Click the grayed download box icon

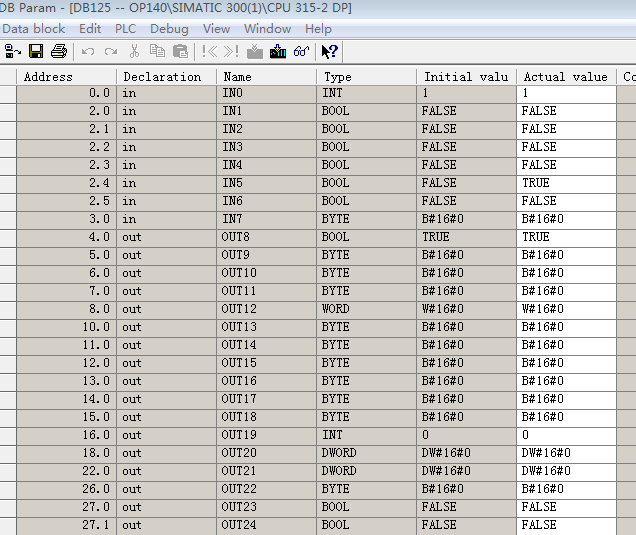pyautogui.click(x=255, y=52)
